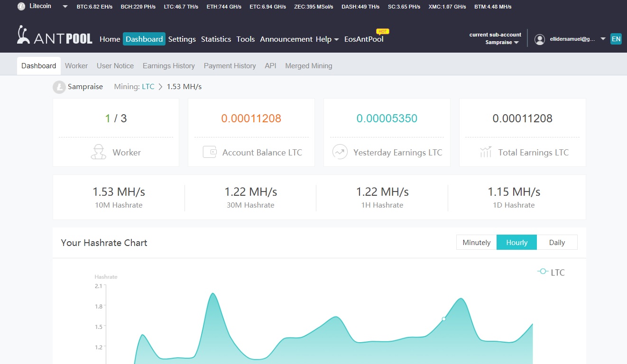Screen dimensions: 627x364
Task: Click the 1 / 3 worker count
Action: pos(116,118)
